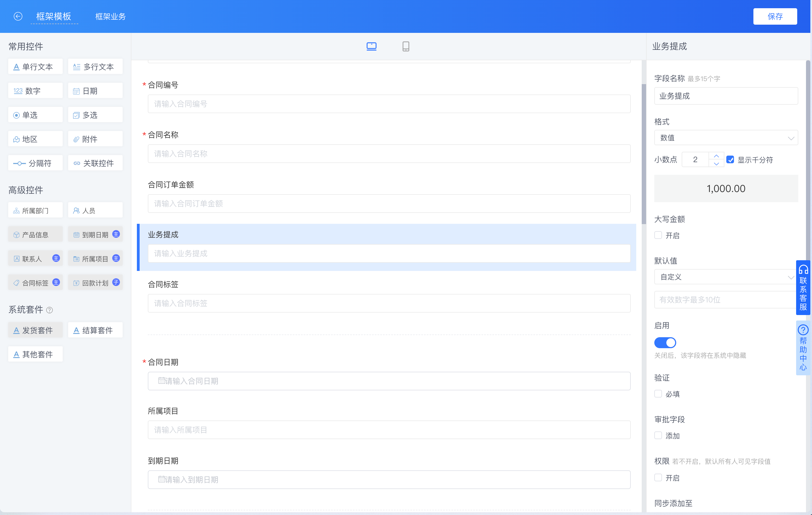Add the 附件 attachment control
This screenshot has height=515, width=812.
95,139
